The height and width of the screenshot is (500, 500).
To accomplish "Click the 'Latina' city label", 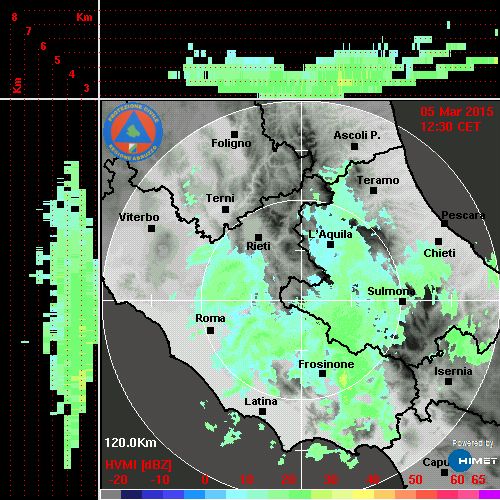I will [261, 402].
